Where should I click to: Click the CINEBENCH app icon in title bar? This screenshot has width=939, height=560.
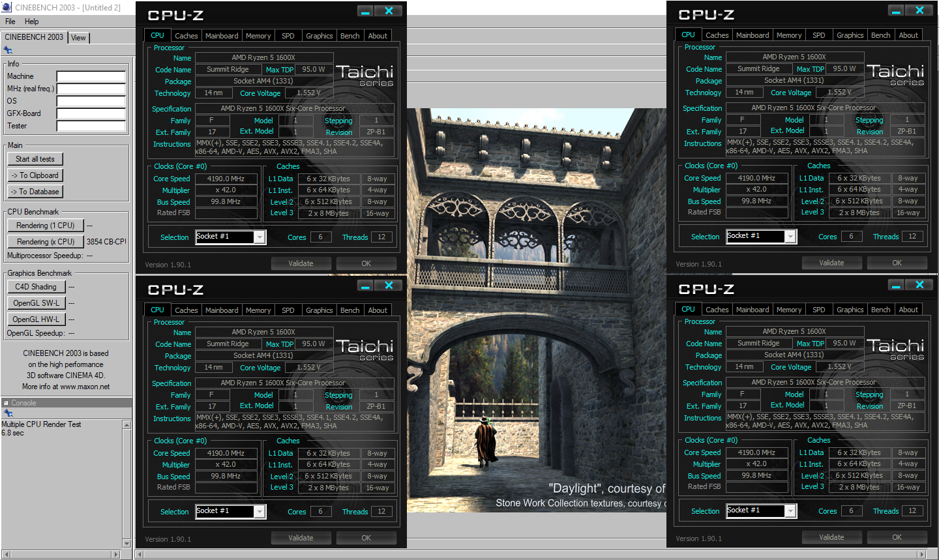(x=7, y=7)
